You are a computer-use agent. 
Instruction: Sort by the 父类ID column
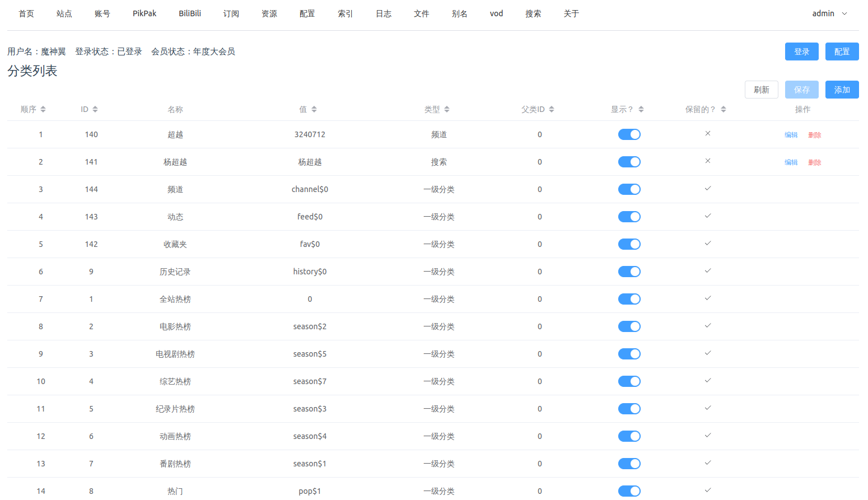(538, 109)
